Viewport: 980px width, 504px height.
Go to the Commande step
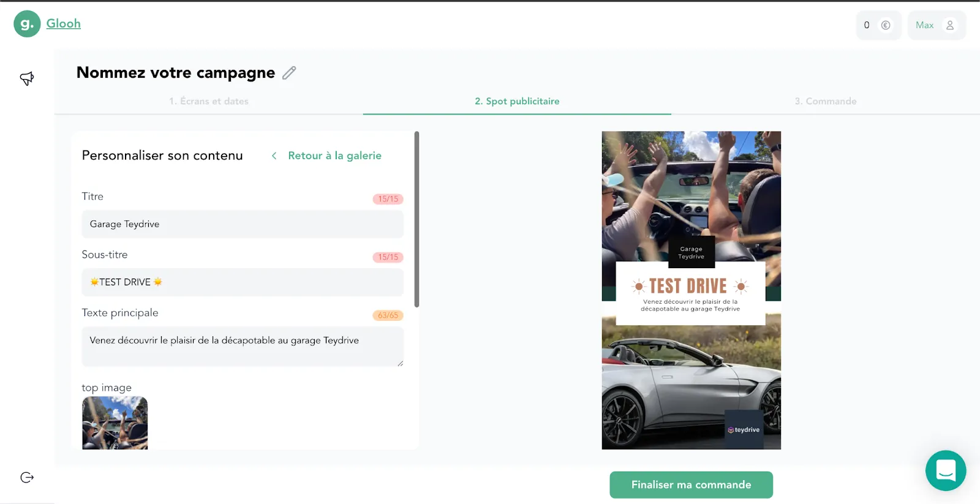tap(826, 101)
